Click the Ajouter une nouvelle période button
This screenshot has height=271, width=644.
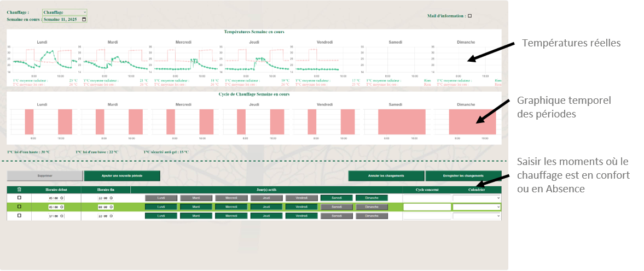121,176
